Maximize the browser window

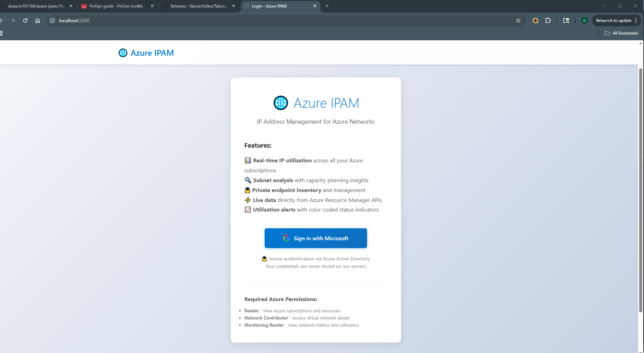pyautogui.click(x=620, y=6)
